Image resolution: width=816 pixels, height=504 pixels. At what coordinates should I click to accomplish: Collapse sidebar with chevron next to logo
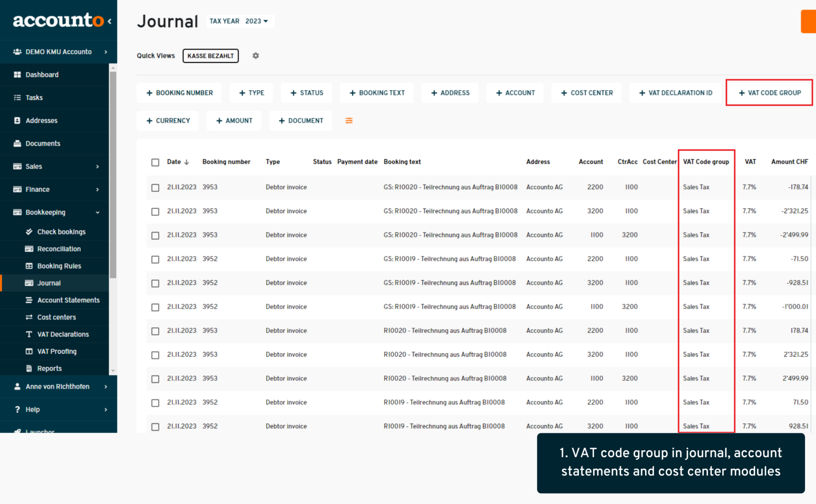click(x=110, y=21)
